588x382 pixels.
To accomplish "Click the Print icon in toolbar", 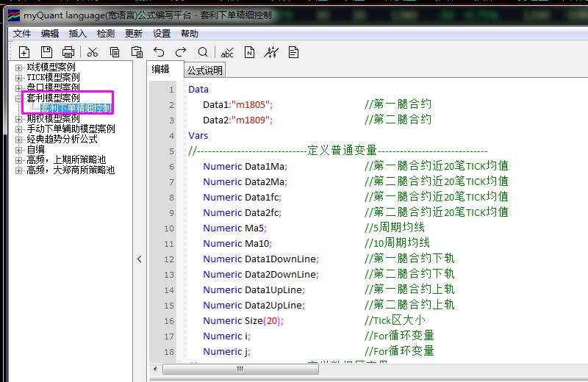I will [x=68, y=51].
